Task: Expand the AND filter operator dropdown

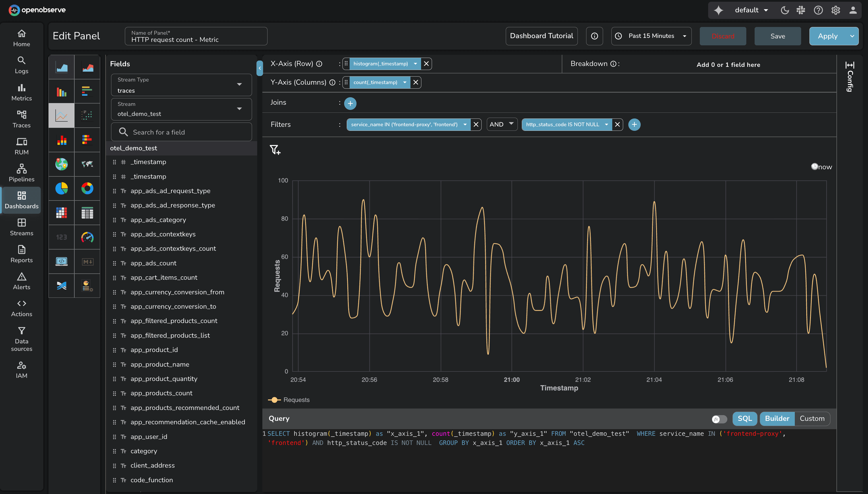Action: pyautogui.click(x=501, y=124)
